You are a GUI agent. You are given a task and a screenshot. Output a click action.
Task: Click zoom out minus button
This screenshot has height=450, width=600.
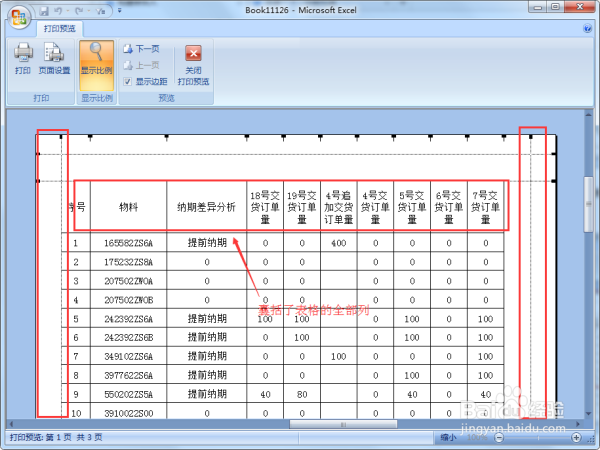coord(499,437)
